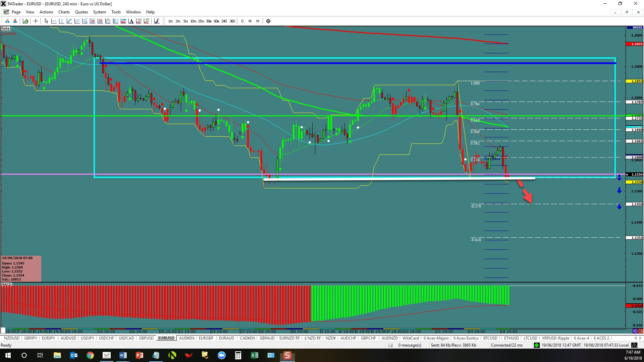Switch chart to 60m timeframe
This screenshot has width=644, height=362.
(x=216, y=21)
